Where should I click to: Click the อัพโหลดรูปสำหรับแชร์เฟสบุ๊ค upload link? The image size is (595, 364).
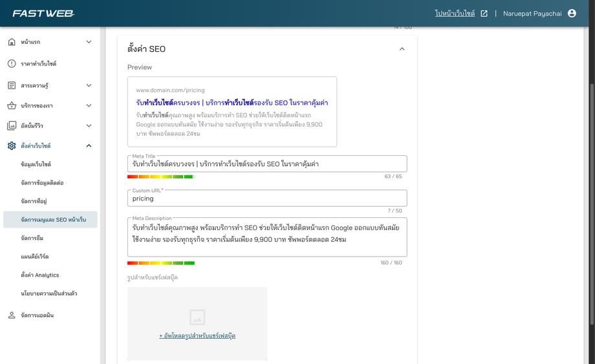[197, 336]
